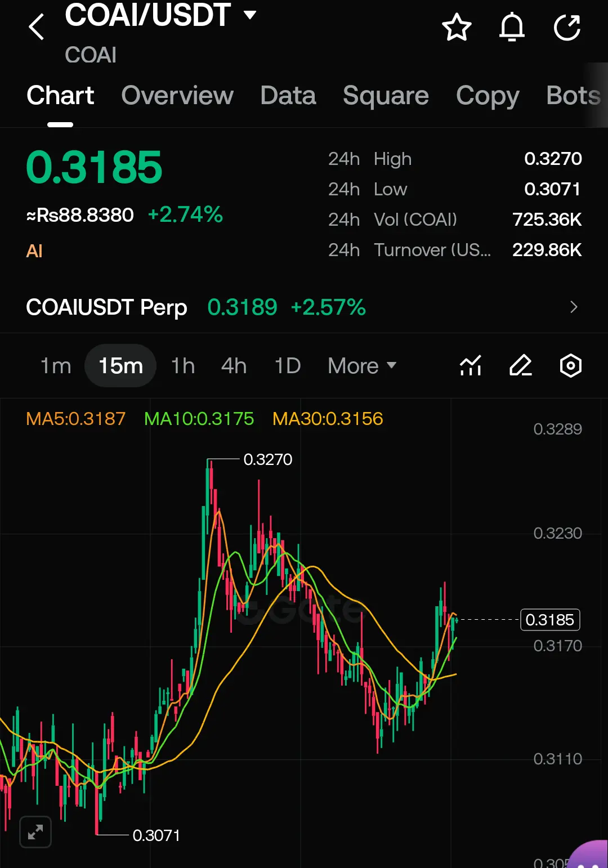Viewport: 608px width, 868px height.
Task: Tap the ≈Rs88.8380 converted price
Action: point(80,215)
